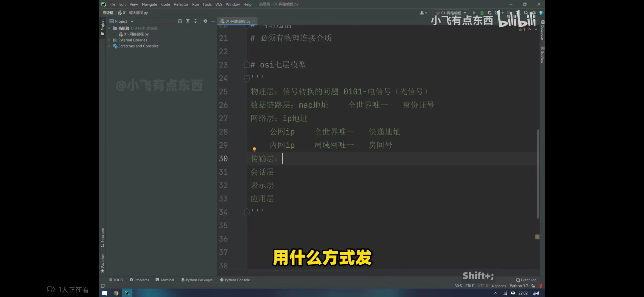
Task: Run with coverage icon
Action: click(489, 13)
